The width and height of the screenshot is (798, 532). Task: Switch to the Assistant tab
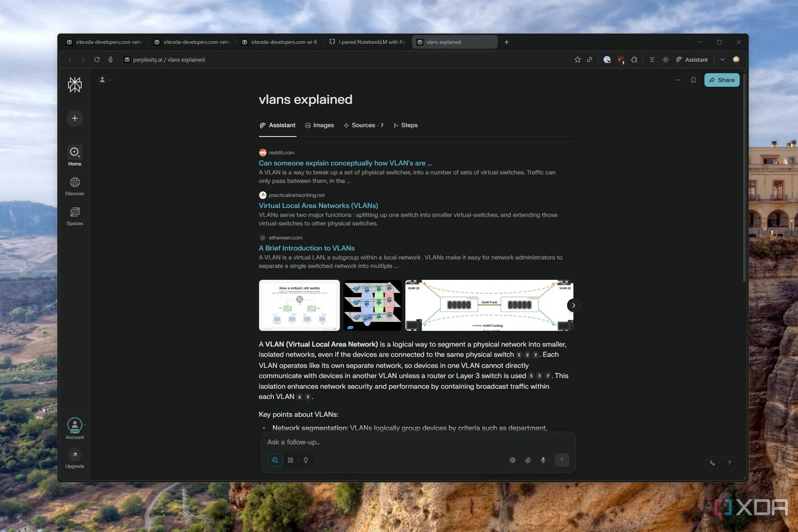pos(277,125)
